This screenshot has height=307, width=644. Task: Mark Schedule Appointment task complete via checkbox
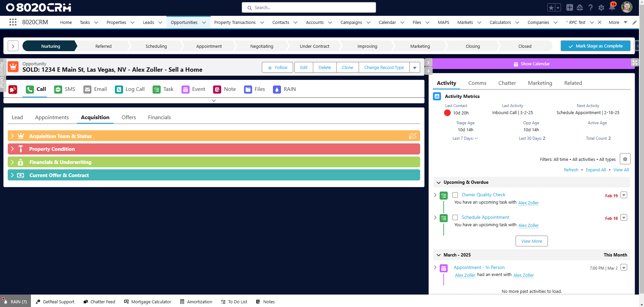(x=455, y=217)
